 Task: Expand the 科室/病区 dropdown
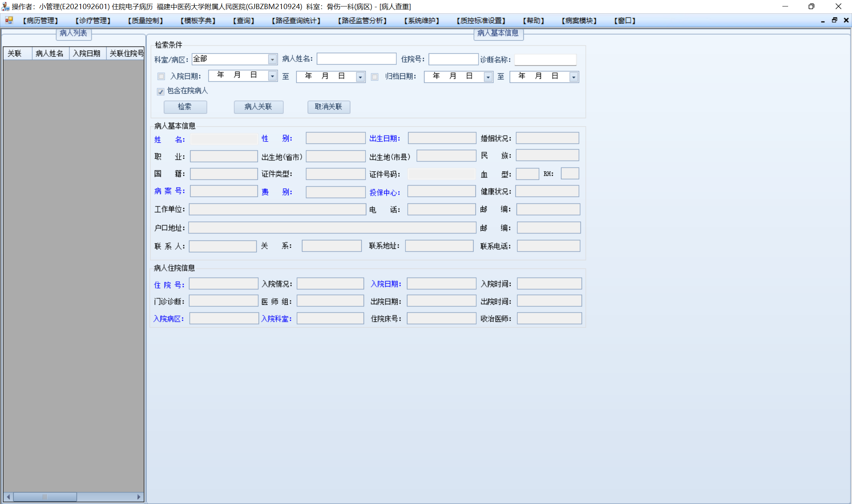[272, 59]
